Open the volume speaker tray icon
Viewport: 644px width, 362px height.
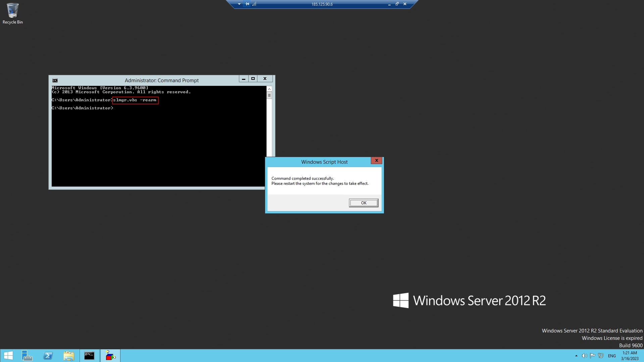584,356
